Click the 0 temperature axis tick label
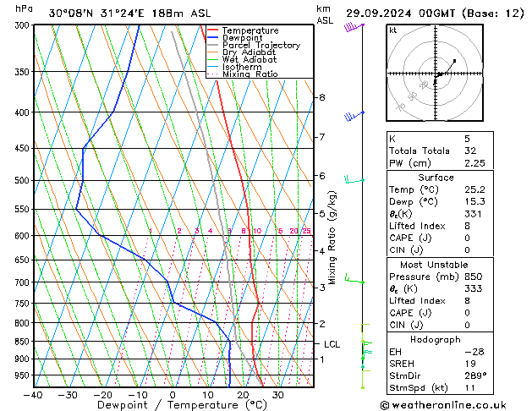The height and width of the screenshot is (411, 532). (173, 395)
